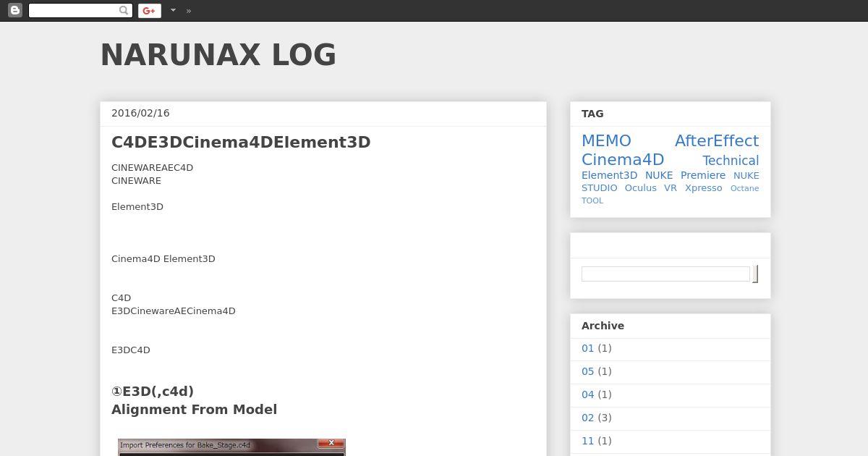868x456 pixels.
Task: Select the Cinema4D tag
Action: click(623, 159)
